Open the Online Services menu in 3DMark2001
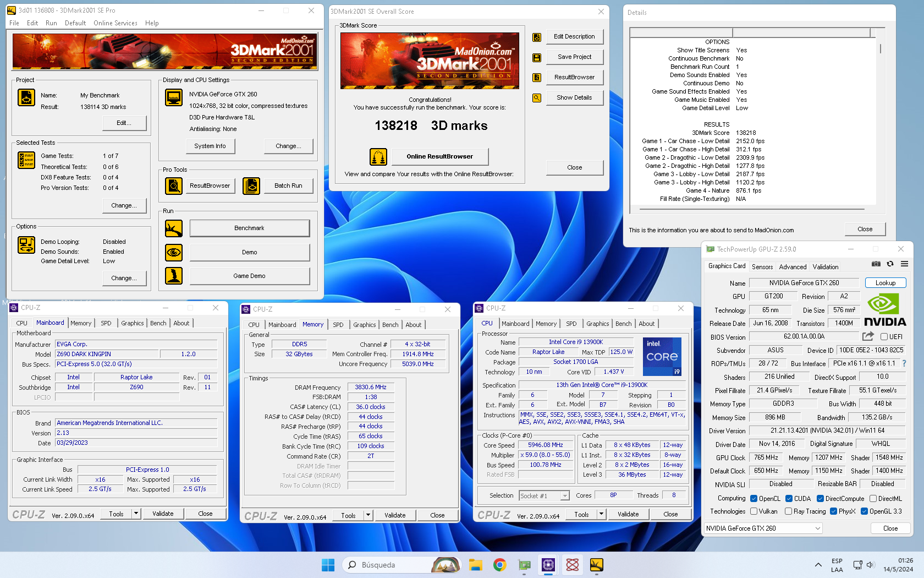924x578 pixels. (116, 23)
